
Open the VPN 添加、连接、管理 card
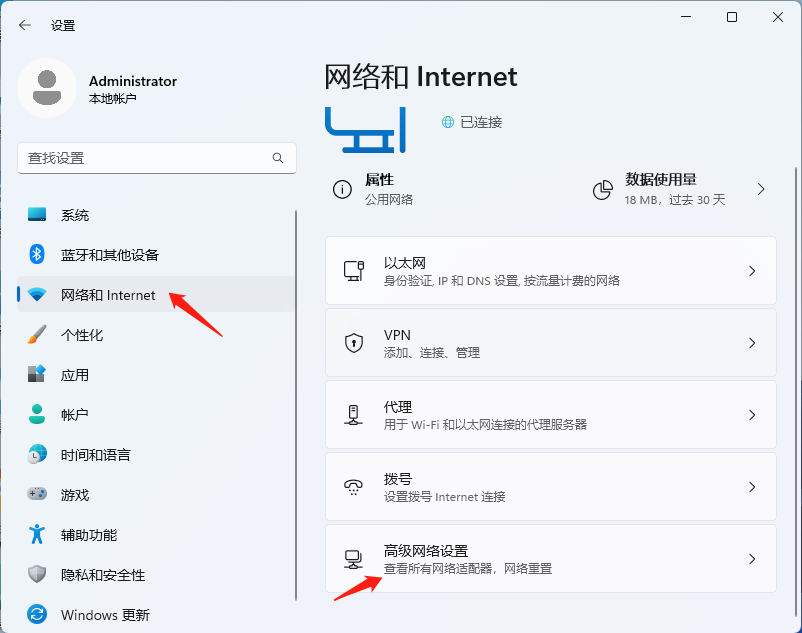[x=551, y=343]
